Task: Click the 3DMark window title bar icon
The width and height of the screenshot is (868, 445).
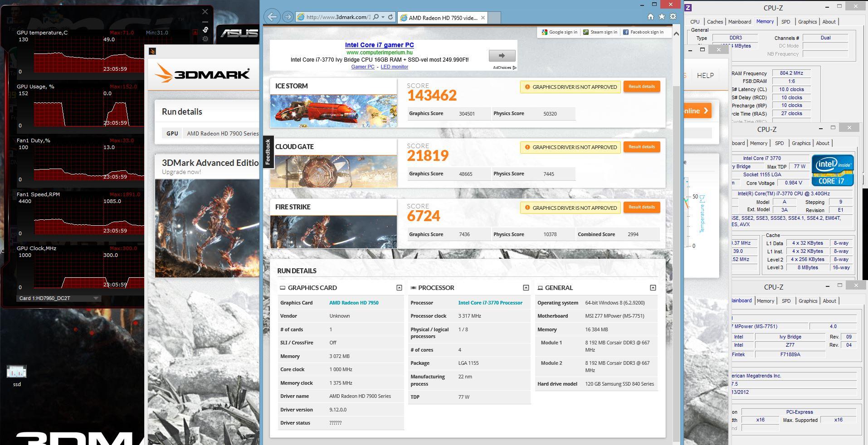Action: click(152, 51)
